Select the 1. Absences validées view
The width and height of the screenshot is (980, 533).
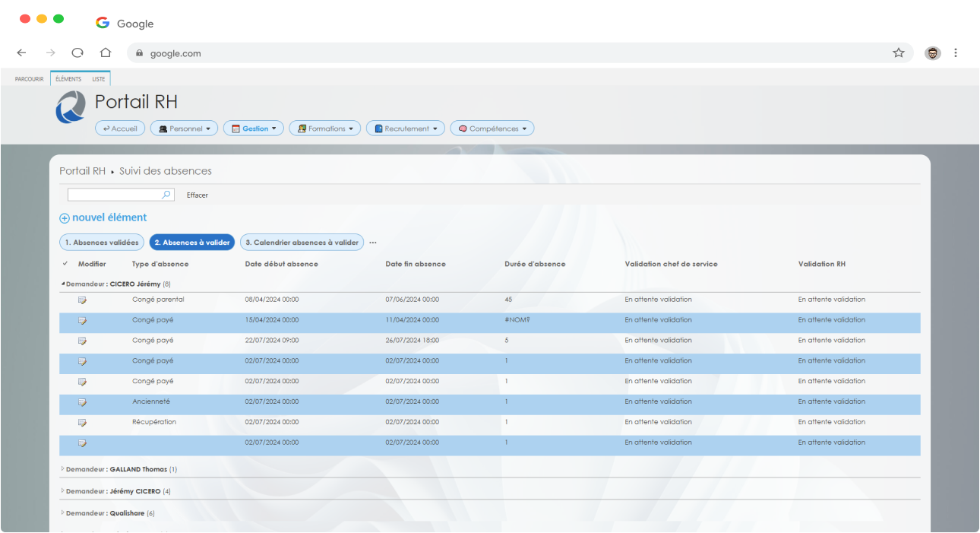[x=102, y=243]
